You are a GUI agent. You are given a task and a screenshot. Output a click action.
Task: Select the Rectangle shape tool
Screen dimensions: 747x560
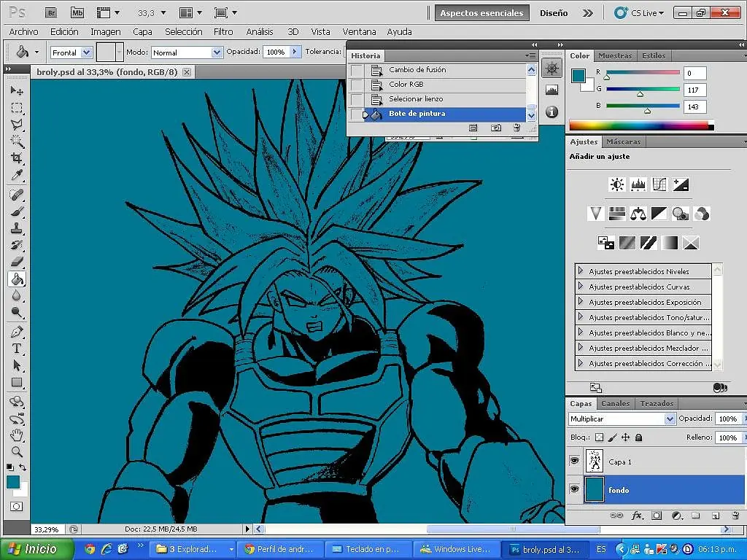[17, 382]
